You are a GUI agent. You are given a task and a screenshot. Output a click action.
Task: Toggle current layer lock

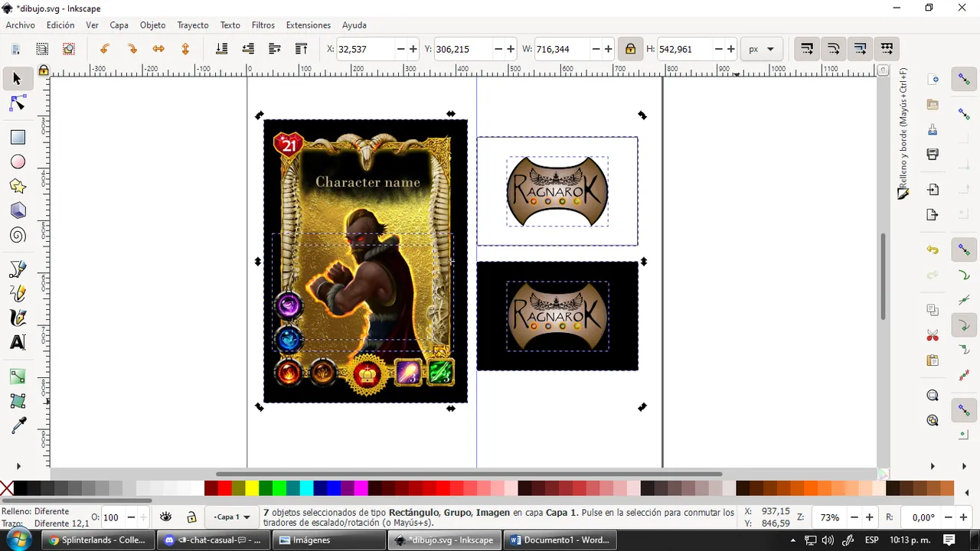[191, 517]
